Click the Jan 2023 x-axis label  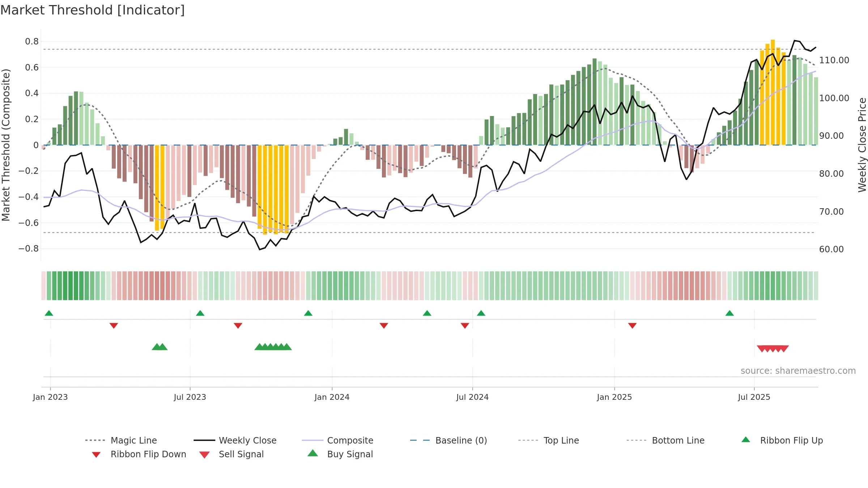[50, 397]
